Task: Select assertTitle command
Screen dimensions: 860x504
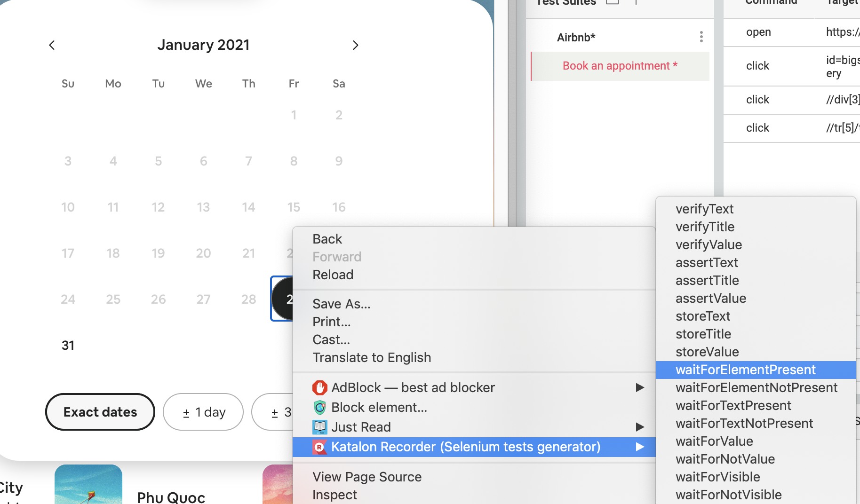Action: (x=756, y=280)
